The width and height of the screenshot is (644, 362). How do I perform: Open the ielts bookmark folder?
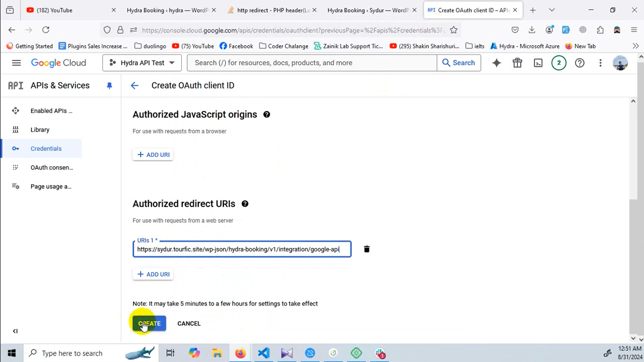[x=475, y=46]
